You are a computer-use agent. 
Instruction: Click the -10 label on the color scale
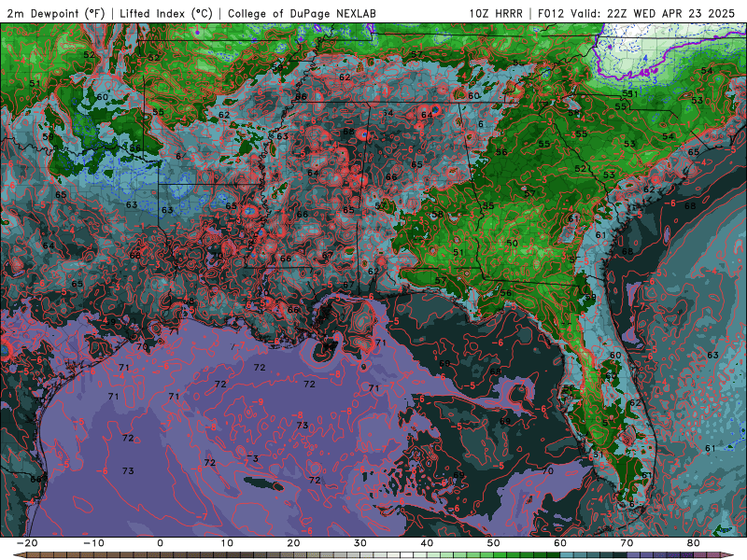point(93,543)
